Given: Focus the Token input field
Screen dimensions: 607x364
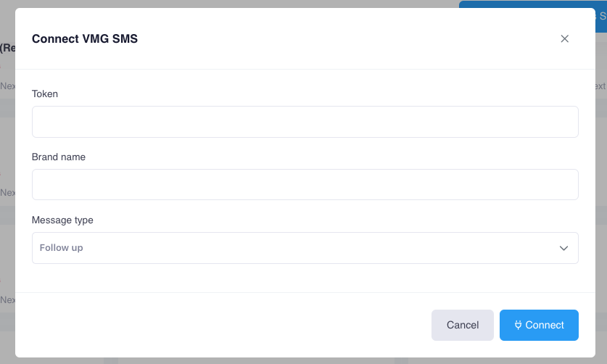Looking at the screenshot, I should tap(305, 122).
